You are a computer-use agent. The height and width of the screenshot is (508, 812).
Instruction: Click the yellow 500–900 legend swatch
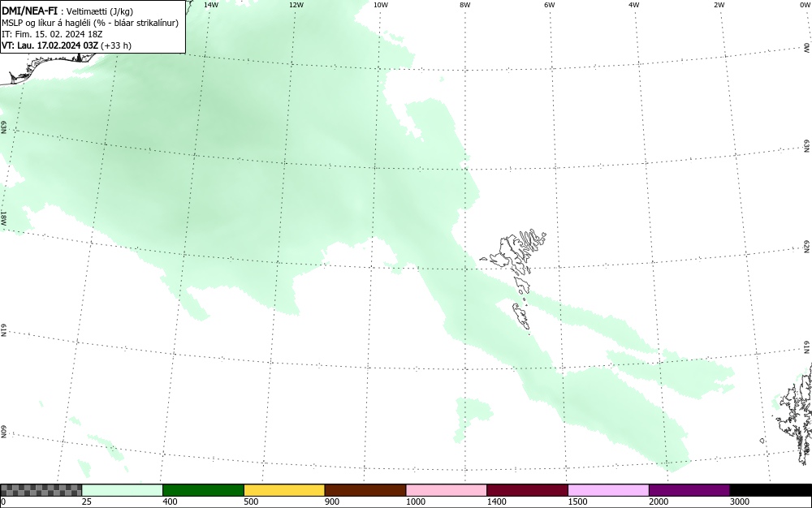click(x=284, y=490)
